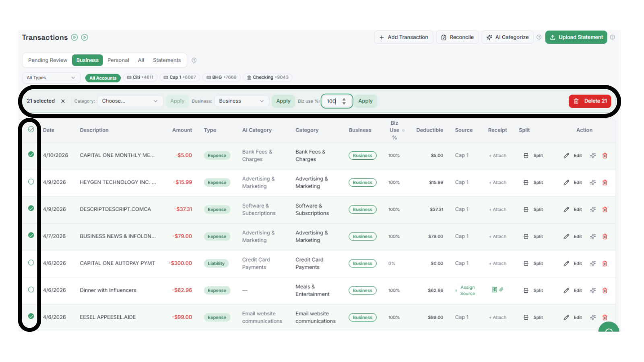Switch to Personal tab
Image resolution: width=644 pixels, height=362 pixels.
pos(118,60)
